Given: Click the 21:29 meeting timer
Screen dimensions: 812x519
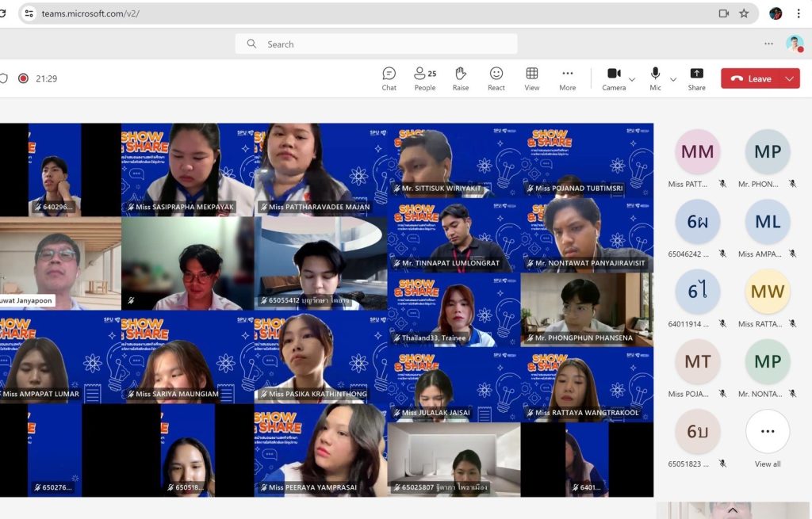Looking at the screenshot, I should pyautogui.click(x=47, y=78).
